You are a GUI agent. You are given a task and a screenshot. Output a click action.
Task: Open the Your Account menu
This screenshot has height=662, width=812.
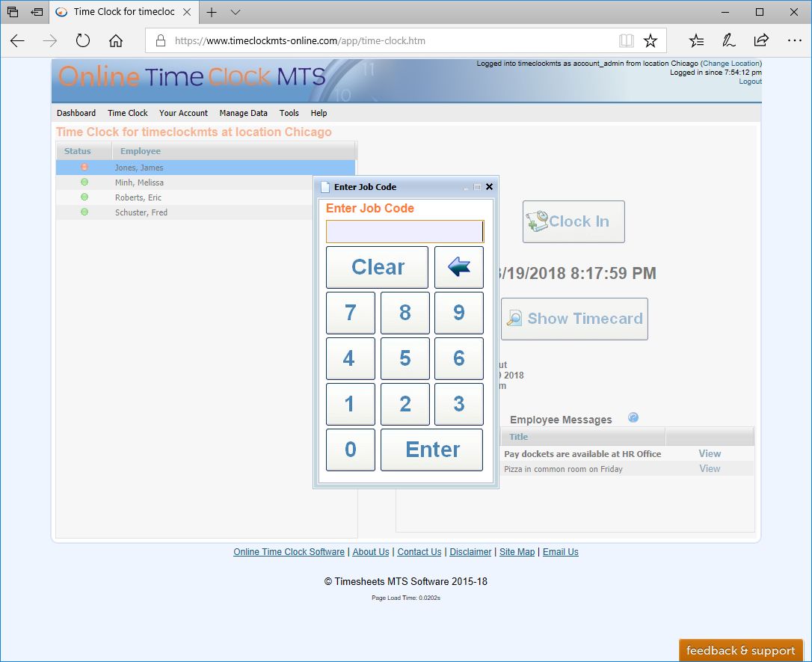click(183, 113)
